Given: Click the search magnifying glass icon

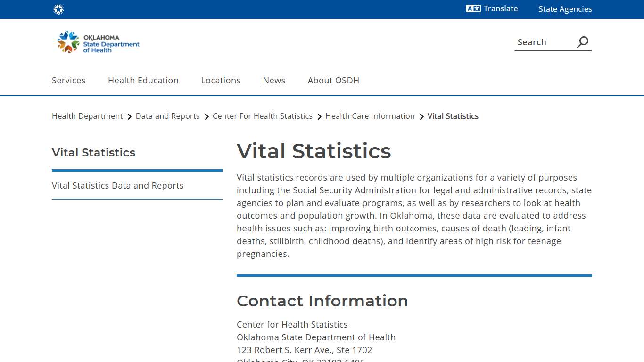Looking at the screenshot, I should pyautogui.click(x=582, y=42).
